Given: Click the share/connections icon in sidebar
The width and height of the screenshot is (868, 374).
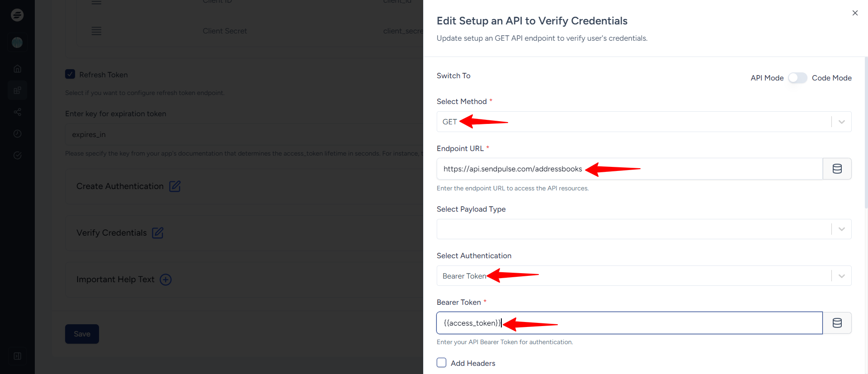Looking at the screenshot, I should tap(17, 112).
